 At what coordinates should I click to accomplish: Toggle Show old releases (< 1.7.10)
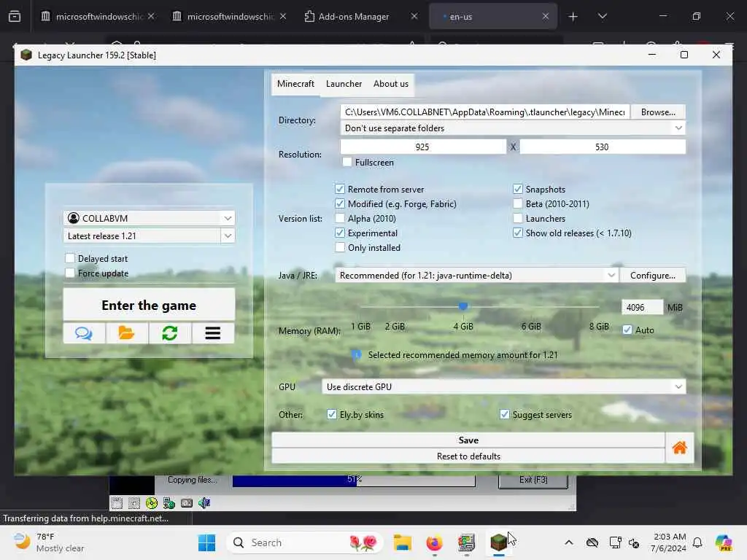(518, 233)
